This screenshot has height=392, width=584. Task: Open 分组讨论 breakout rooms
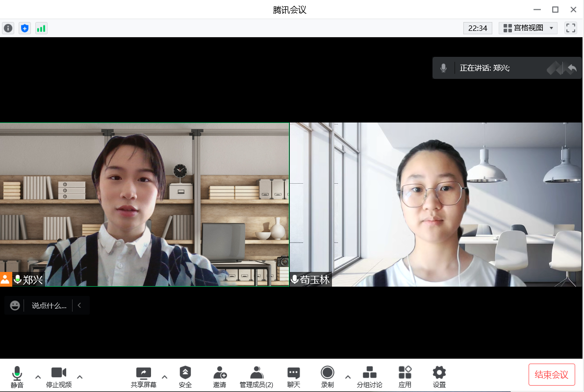[370, 376]
